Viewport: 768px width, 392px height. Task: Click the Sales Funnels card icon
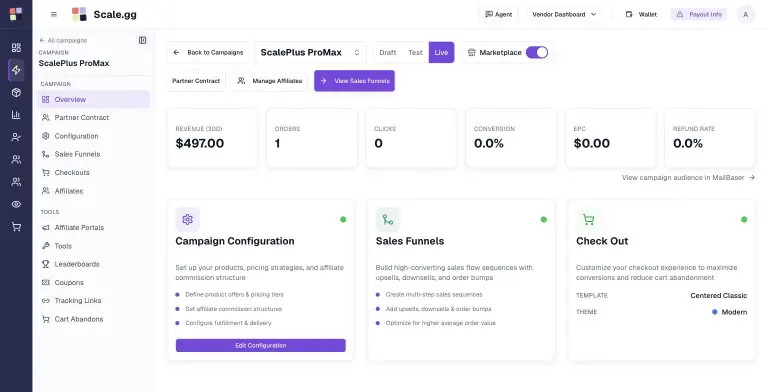click(388, 220)
